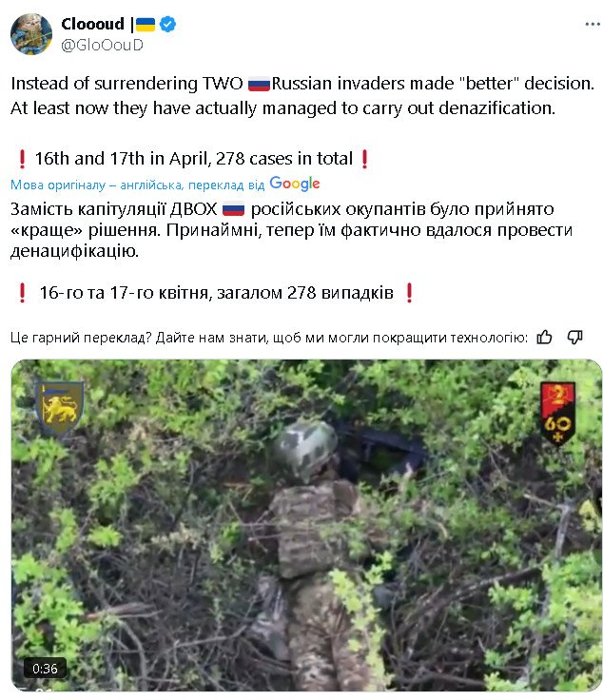Click the Russian flag emoji in English text
The width and height of the screenshot is (603, 700).
(259, 84)
